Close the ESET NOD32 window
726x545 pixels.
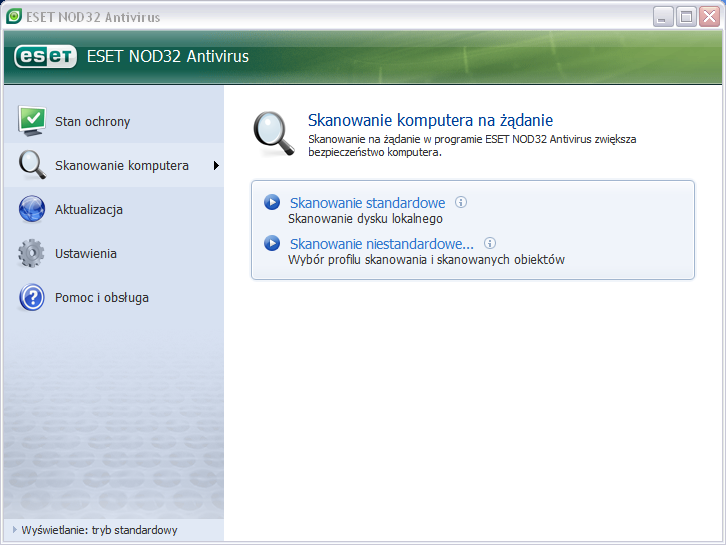click(710, 17)
